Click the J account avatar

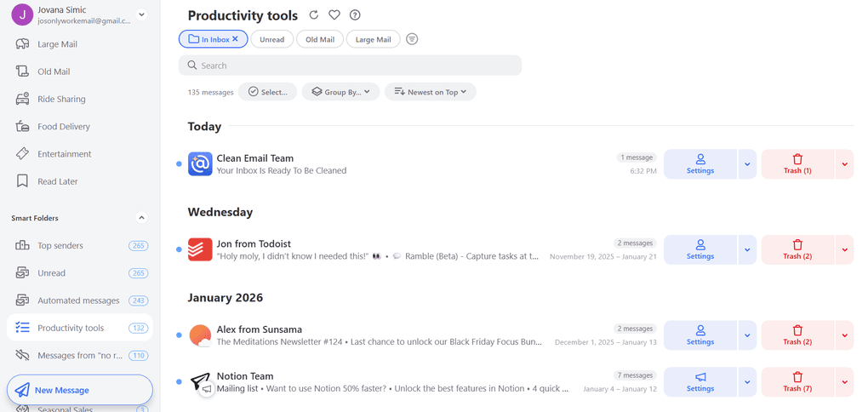coord(22,14)
